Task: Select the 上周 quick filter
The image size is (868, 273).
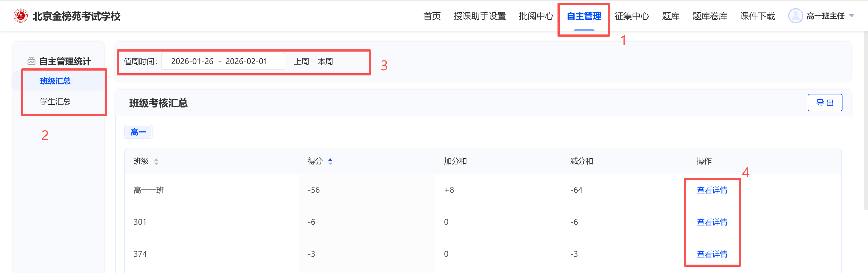Action: [301, 61]
